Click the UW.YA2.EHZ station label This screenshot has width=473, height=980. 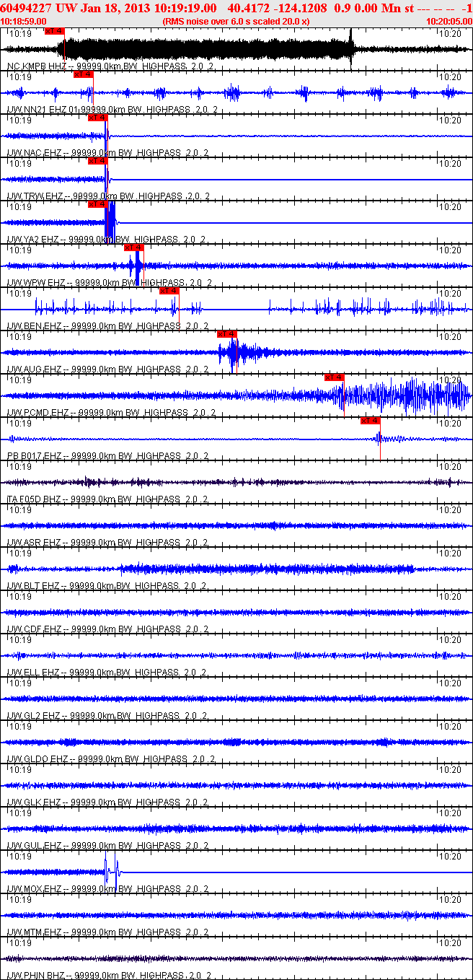pos(108,240)
